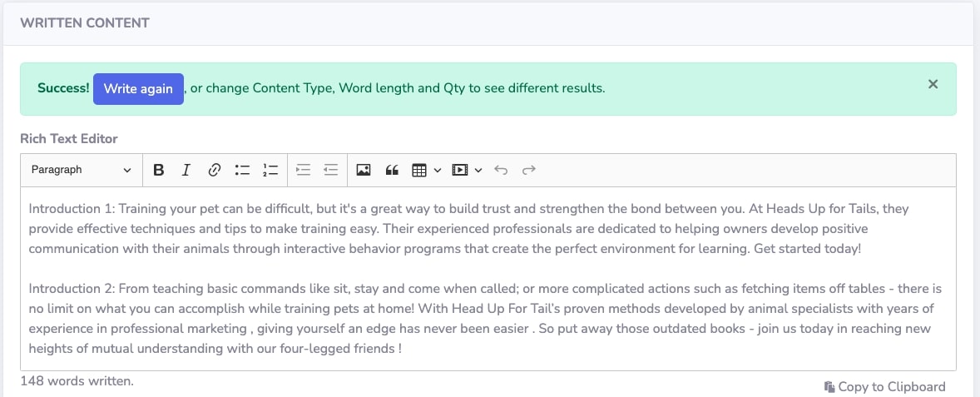Expand the media embed dropdown arrow
The width and height of the screenshot is (980, 397).
click(x=478, y=170)
